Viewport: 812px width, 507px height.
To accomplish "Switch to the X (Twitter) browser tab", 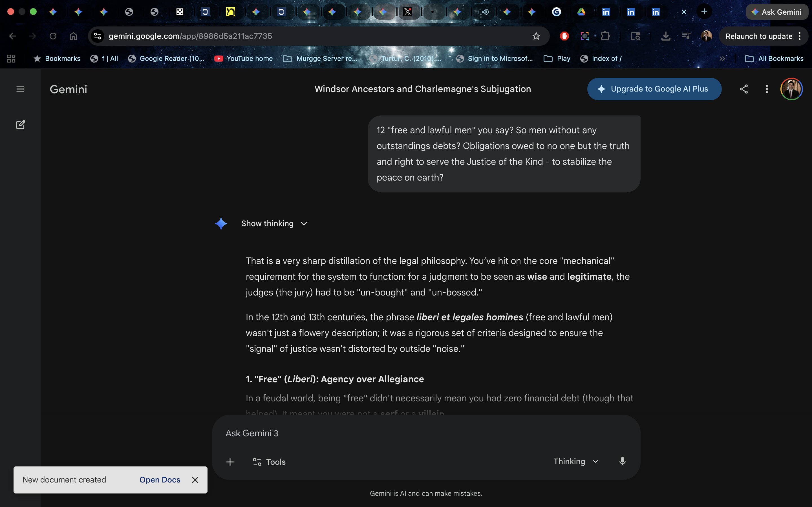I will (x=407, y=12).
